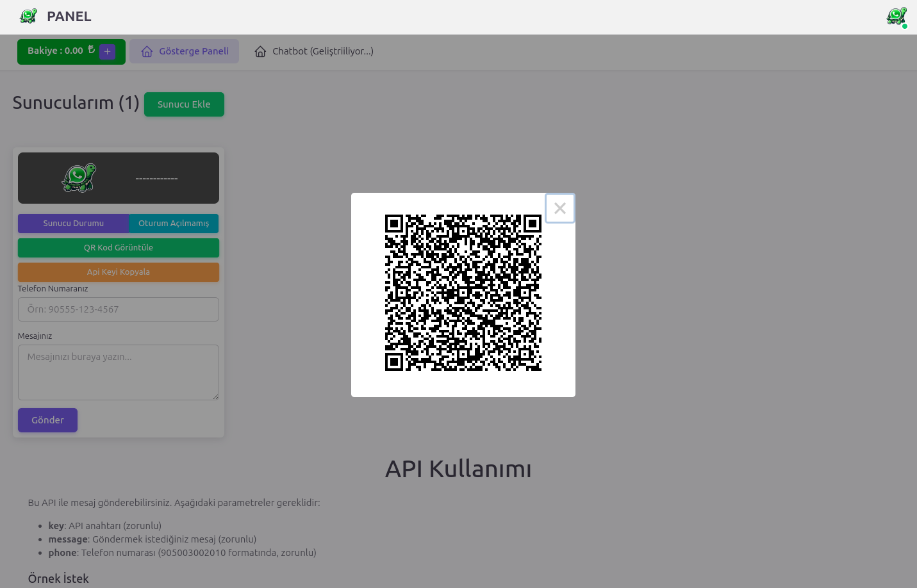Click the Bakiye balance button
Screen dimensions: 917x588
click(71, 52)
